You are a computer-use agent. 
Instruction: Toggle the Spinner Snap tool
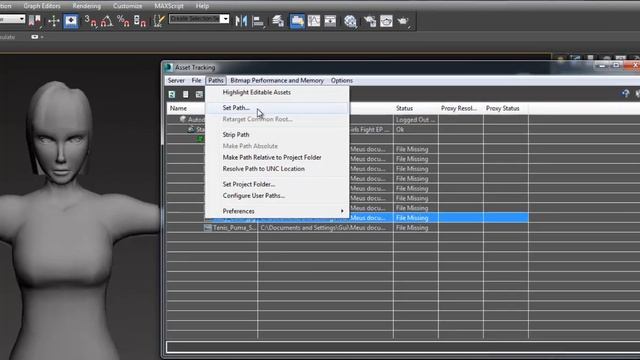click(x=140, y=21)
